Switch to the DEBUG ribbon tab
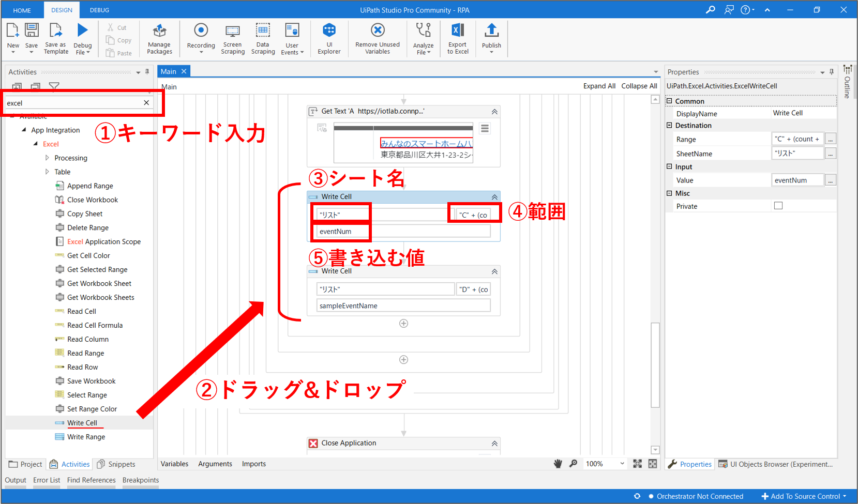Viewport: 858px width, 504px height. click(99, 10)
